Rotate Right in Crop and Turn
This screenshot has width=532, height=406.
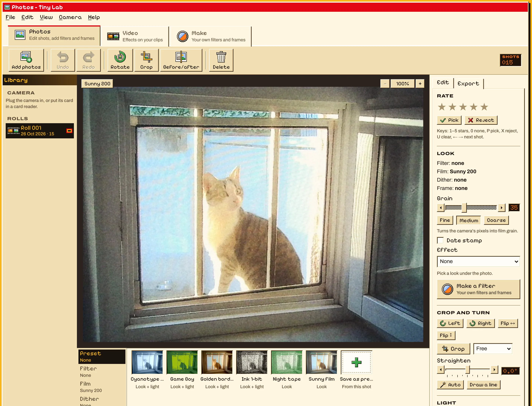[x=481, y=323]
